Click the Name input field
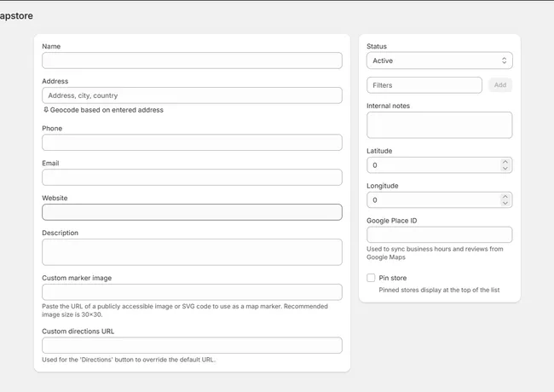Image resolution: width=554 pixels, height=392 pixels. tap(192, 61)
